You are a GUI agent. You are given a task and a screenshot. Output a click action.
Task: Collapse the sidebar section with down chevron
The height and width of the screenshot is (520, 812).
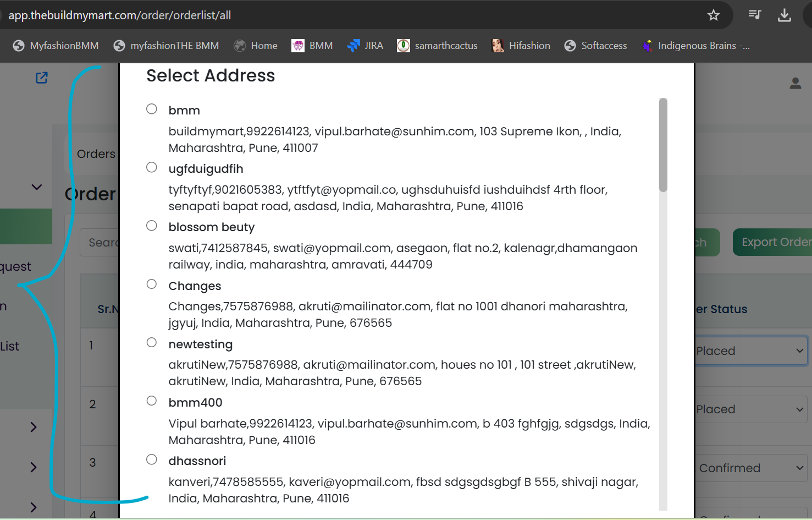coord(37,187)
